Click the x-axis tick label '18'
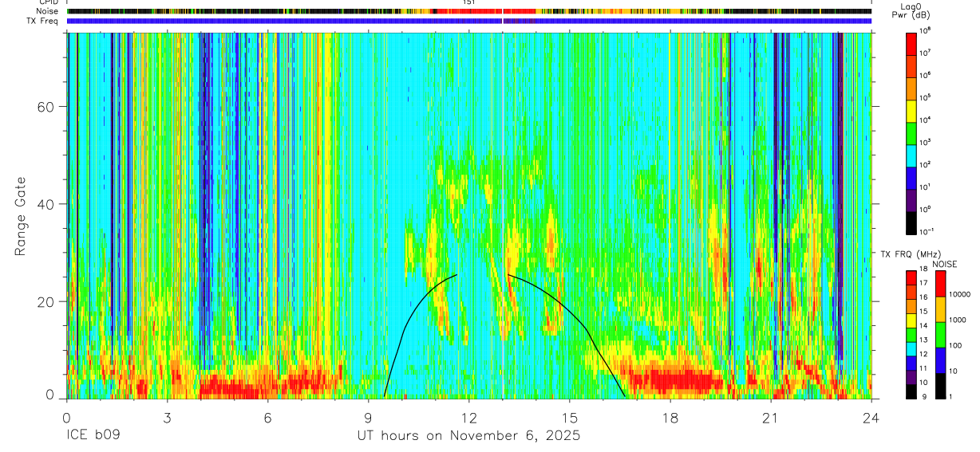The height and width of the screenshot is (452, 980). coord(670,416)
